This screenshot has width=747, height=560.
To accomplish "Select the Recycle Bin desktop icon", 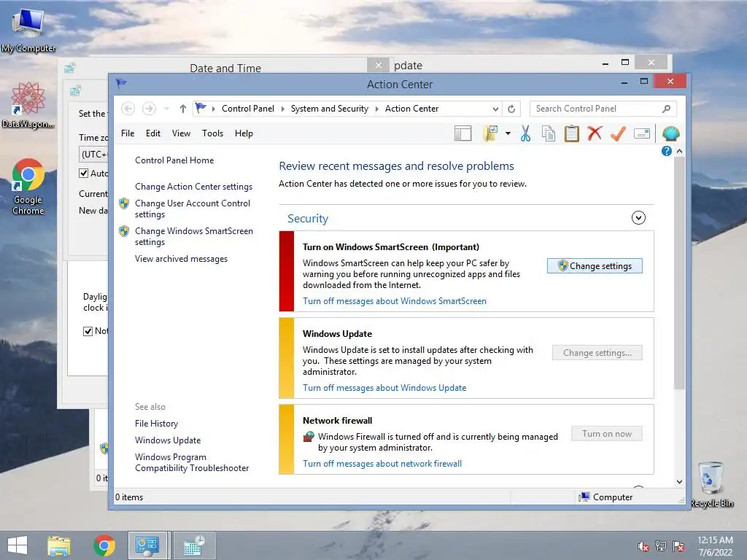I will pos(711,485).
